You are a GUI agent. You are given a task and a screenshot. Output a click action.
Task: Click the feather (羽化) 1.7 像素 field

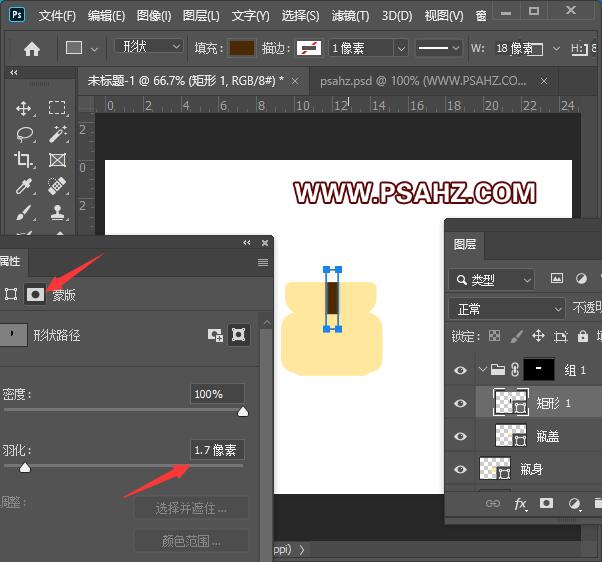[x=217, y=450]
